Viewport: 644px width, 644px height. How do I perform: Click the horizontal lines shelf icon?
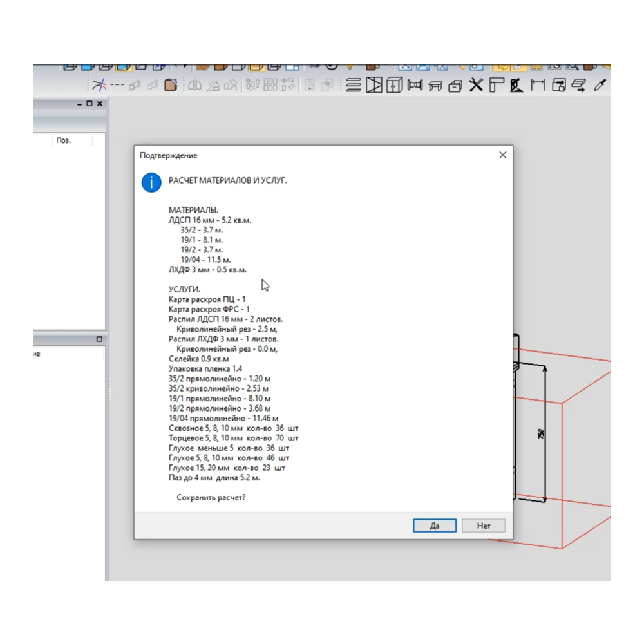(x=353, y=85)
